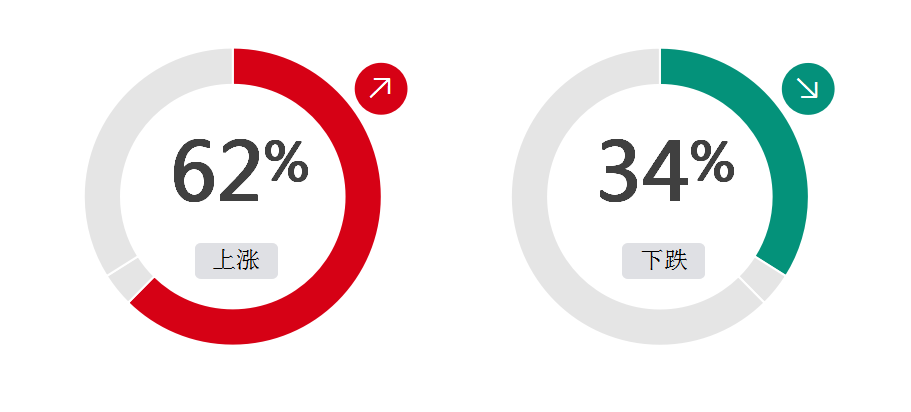Screen dimensions: 911x412
Task: Select the 上涨 label
Action: pos(236,261)
